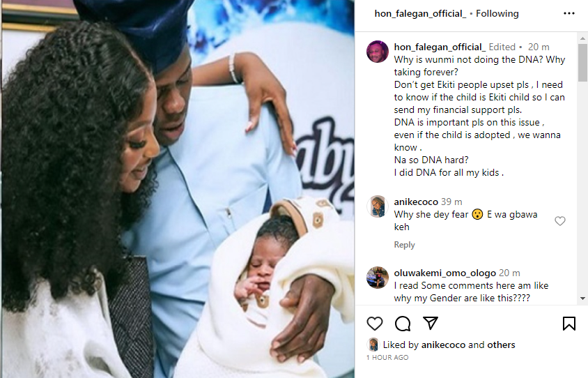Open the three-dot more options menu
This screenshot has width=588, height=378.
tap(569, 13)
